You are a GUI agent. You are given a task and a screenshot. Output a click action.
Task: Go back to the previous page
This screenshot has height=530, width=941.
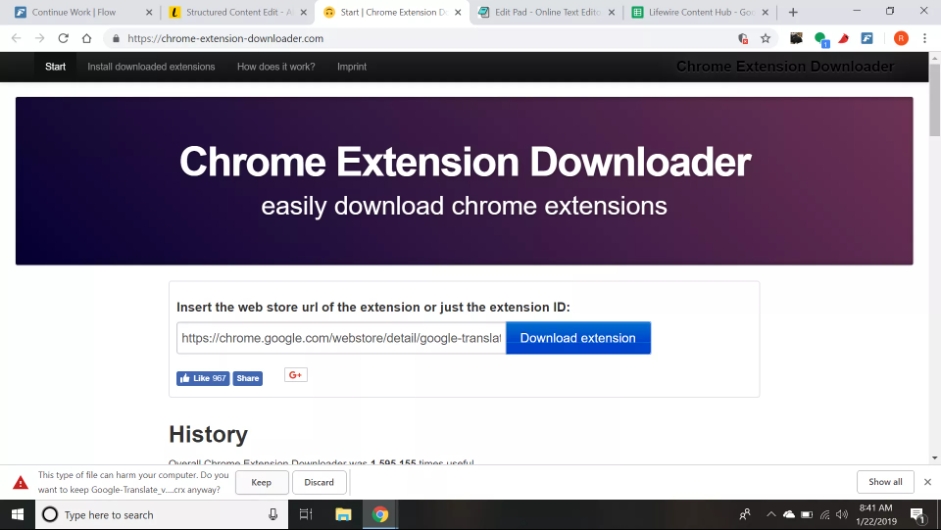pyautogui.click(x=16, y=38)
